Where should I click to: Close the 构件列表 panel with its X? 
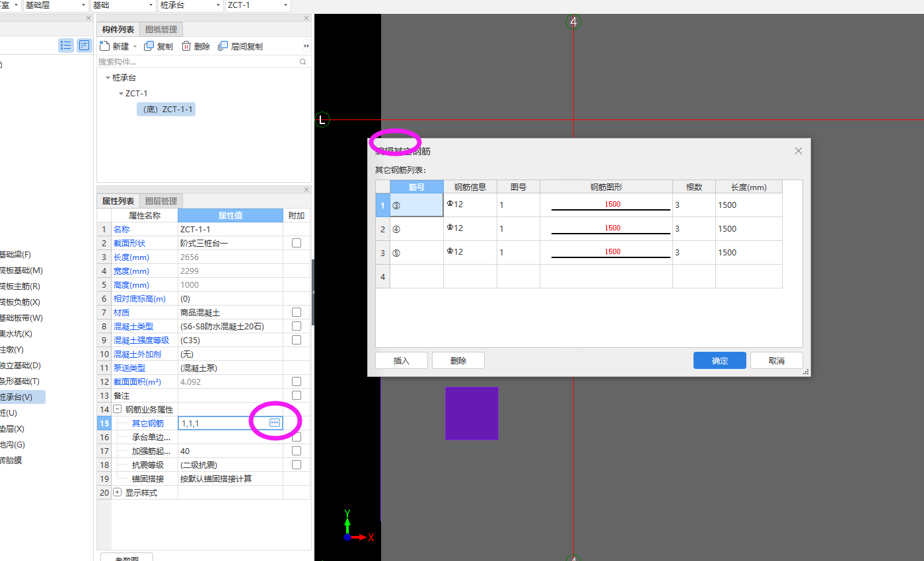(x=306, y=18)
